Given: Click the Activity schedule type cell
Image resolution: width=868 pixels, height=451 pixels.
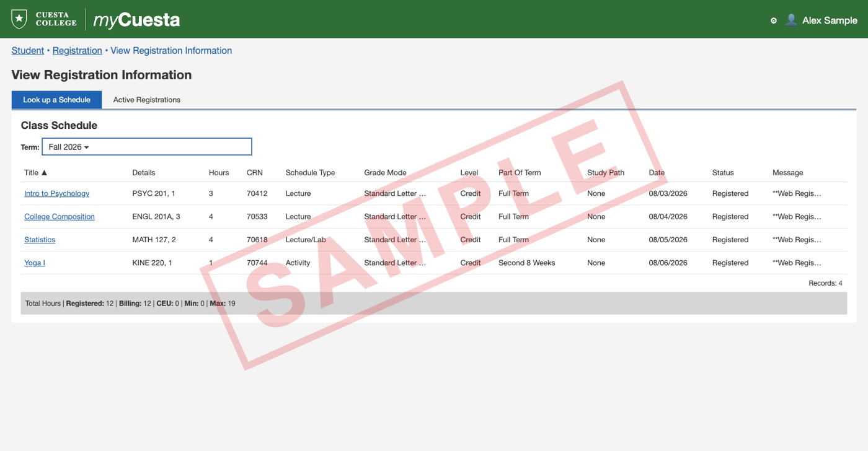Looking at the screenshot, I should click(x=298, y=263).
